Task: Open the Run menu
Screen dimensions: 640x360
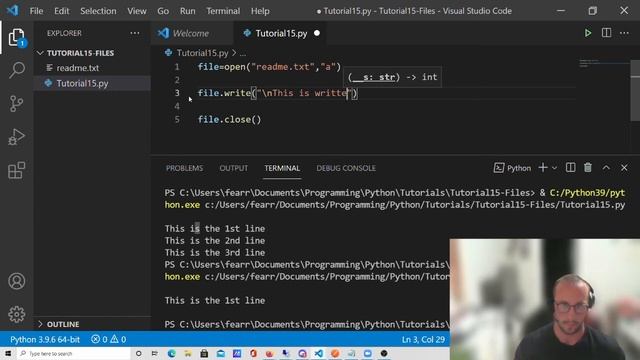Action: click(187, 11)
